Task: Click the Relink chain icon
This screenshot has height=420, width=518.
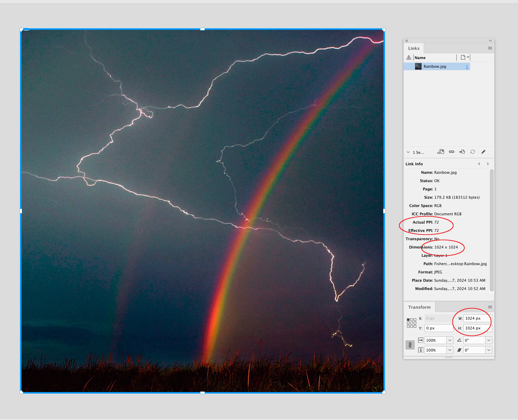Action: point(451,152)
